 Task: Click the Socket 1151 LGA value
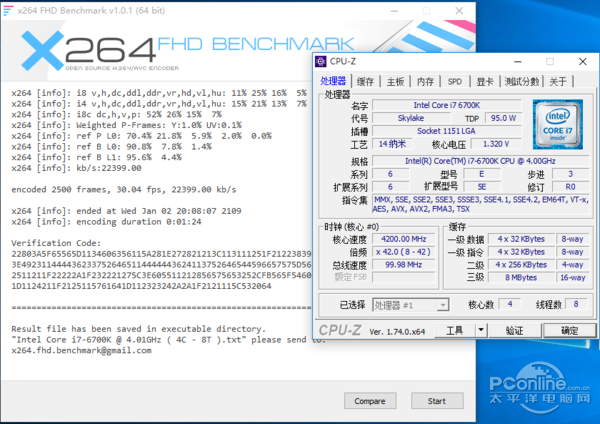[x=447, y=131]
